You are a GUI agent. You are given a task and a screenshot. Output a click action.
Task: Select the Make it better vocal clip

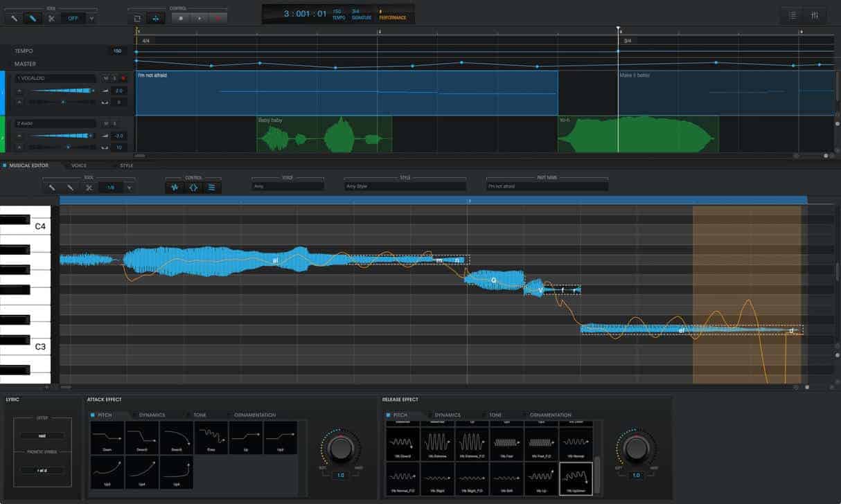(726, 93)
